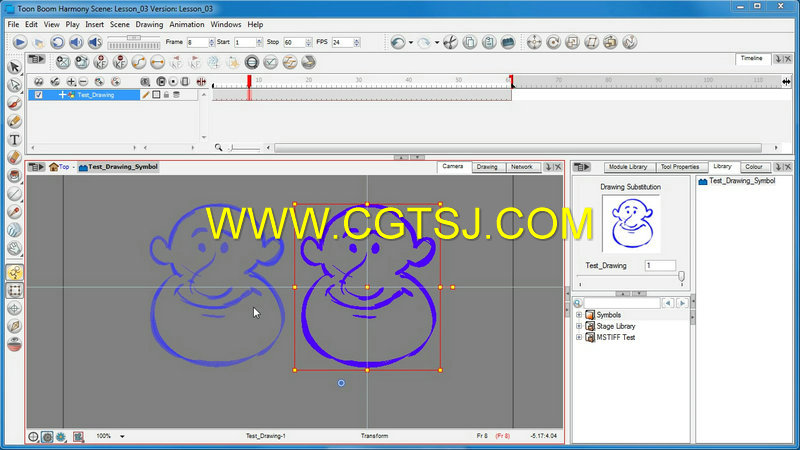800x450 pixels.
Task: Select the Text tool
Action: [x=15, y=140]
